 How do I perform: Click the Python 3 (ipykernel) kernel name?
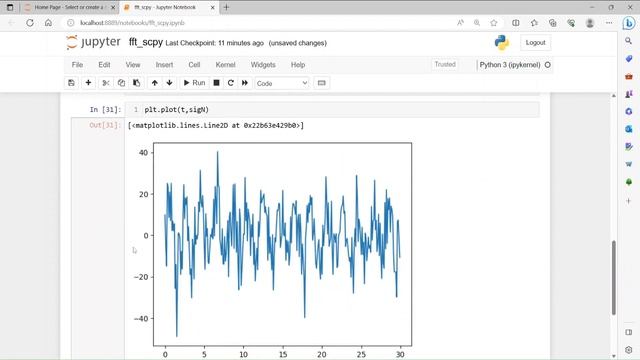coord(510,65)
